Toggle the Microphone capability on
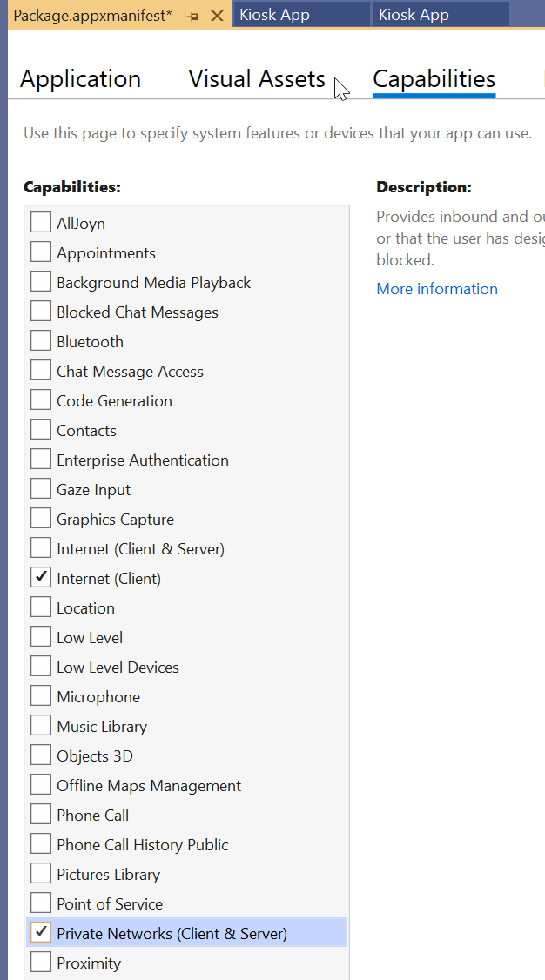 click(x=41, y=696)
